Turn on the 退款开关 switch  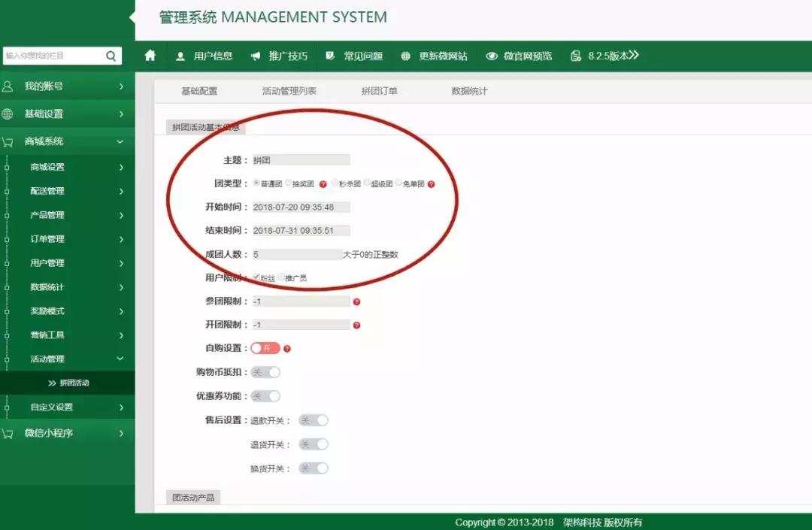tap(313, 419)
